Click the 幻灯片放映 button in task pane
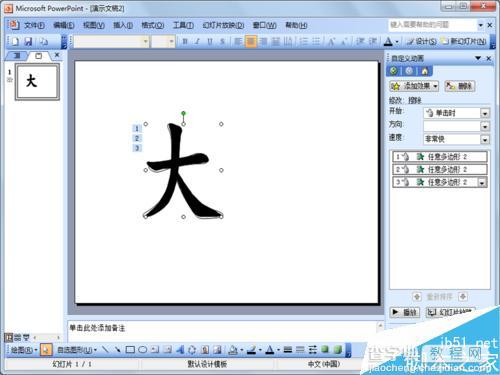The image size is (500, 375). click(x=451, y=312)
